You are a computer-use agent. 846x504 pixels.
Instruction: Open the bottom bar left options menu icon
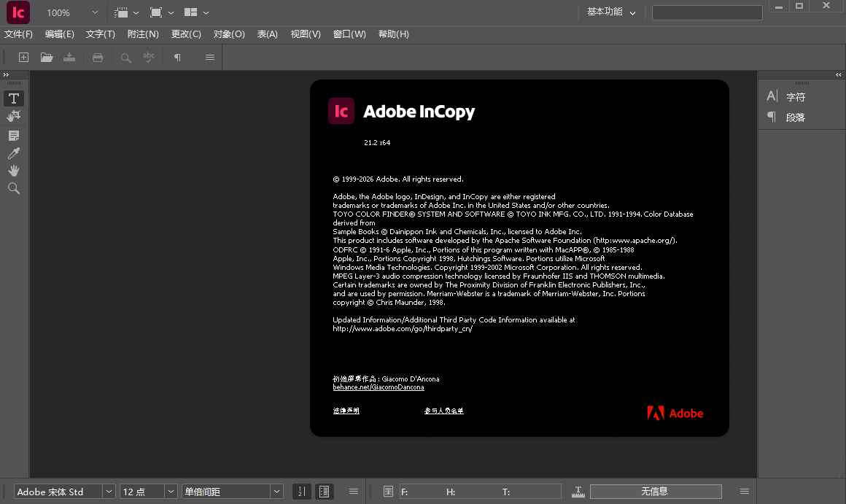(x=354, y=492)
